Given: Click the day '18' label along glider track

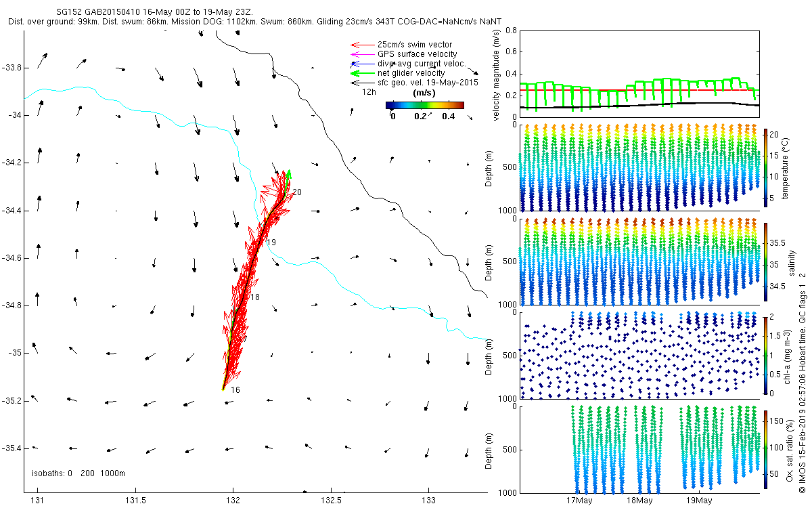Looking at the screenshot, I should pos(255,297).
